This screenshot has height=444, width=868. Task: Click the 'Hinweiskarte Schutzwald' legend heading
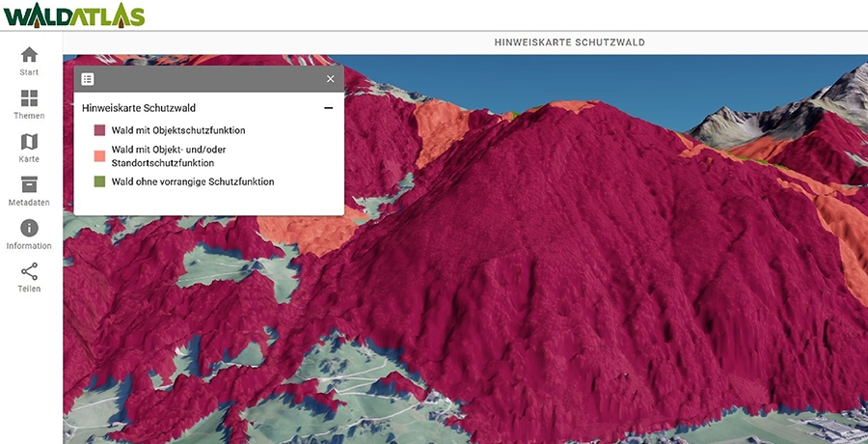tap(139, 108)
